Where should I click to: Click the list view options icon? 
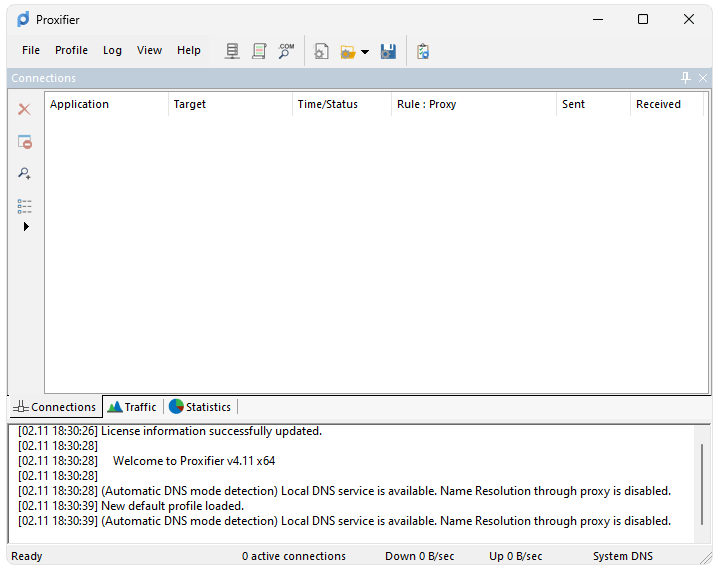click(24, 206)
